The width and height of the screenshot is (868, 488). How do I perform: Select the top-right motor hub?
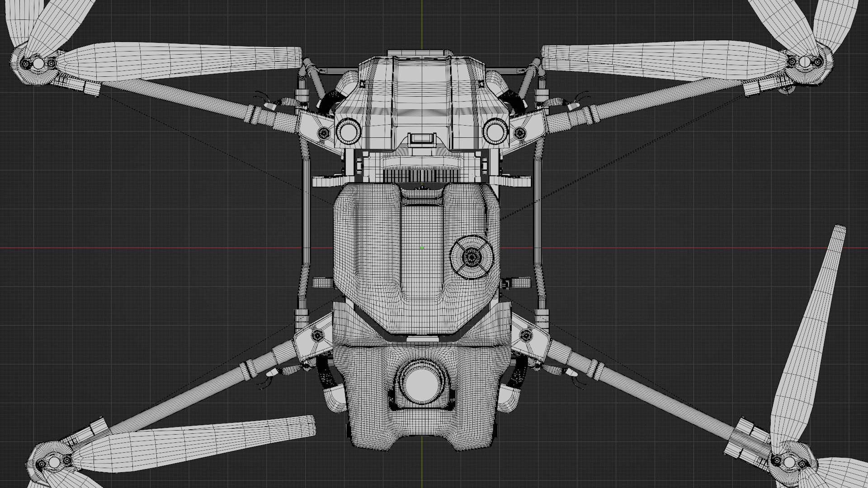[x=805, y=61]
